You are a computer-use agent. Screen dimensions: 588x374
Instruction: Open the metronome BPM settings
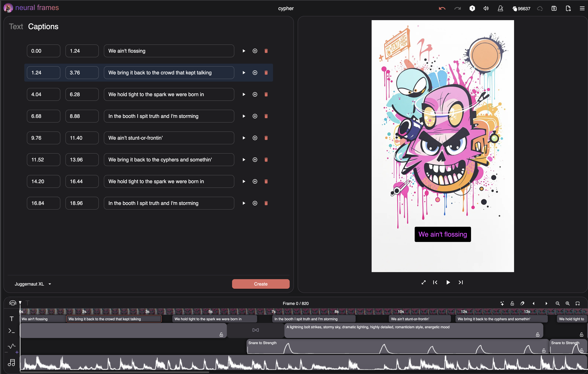(x=501, y=8)
